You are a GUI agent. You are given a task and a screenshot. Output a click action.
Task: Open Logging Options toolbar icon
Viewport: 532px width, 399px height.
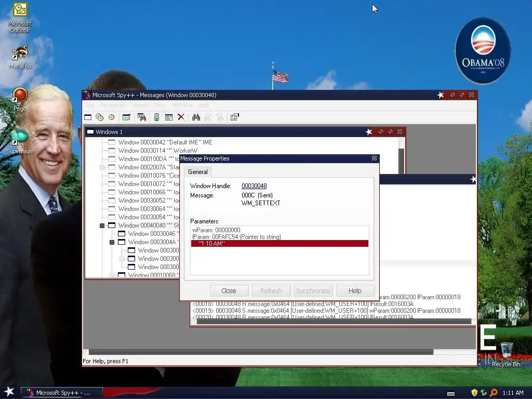(169, 117)
